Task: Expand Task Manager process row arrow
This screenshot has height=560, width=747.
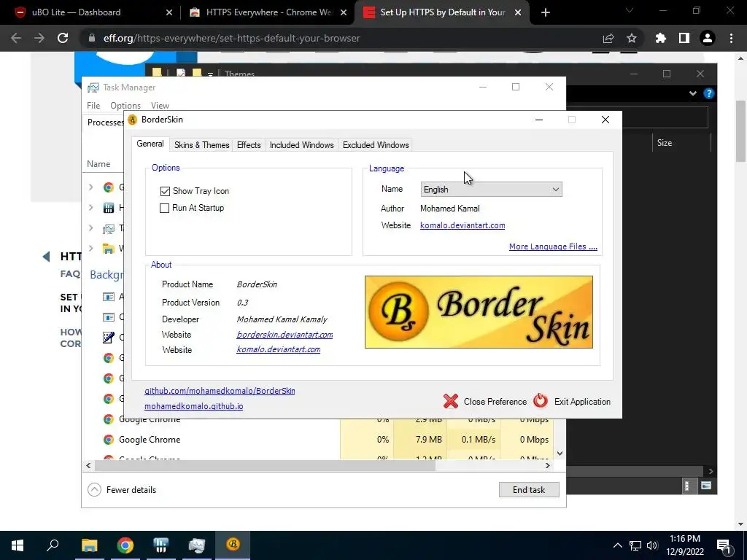Action: pyautogui.click(x=91, y=227)
